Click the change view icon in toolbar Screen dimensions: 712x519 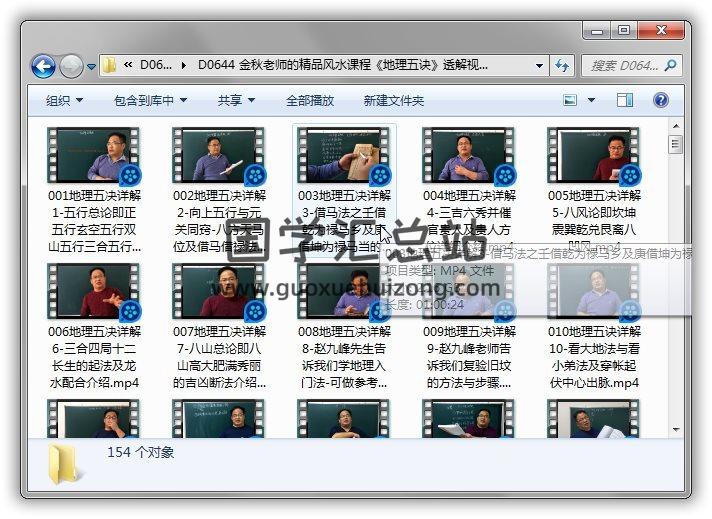pyautogui.click(x=570, y=101)
